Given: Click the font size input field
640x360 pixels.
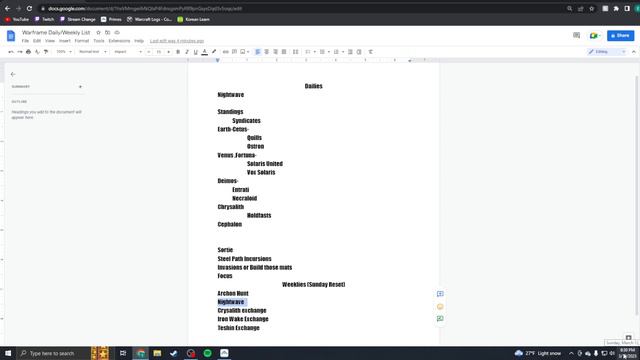Looking at the screenshot, I should click(x=159, y=52).
